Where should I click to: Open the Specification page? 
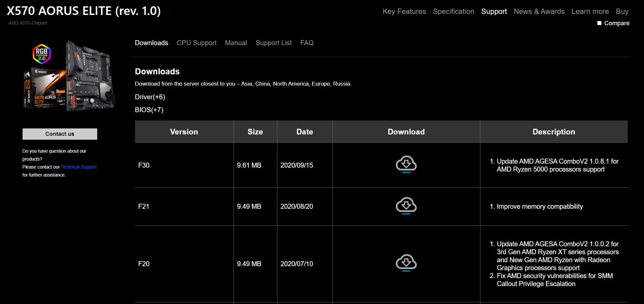click(454, 11)
